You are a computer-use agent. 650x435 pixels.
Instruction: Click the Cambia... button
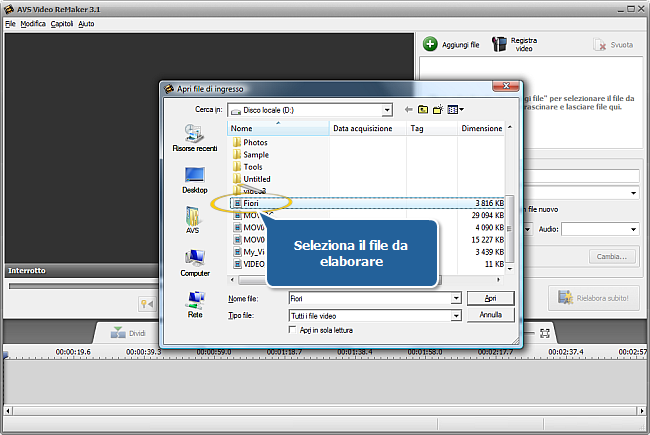point(611,257)
